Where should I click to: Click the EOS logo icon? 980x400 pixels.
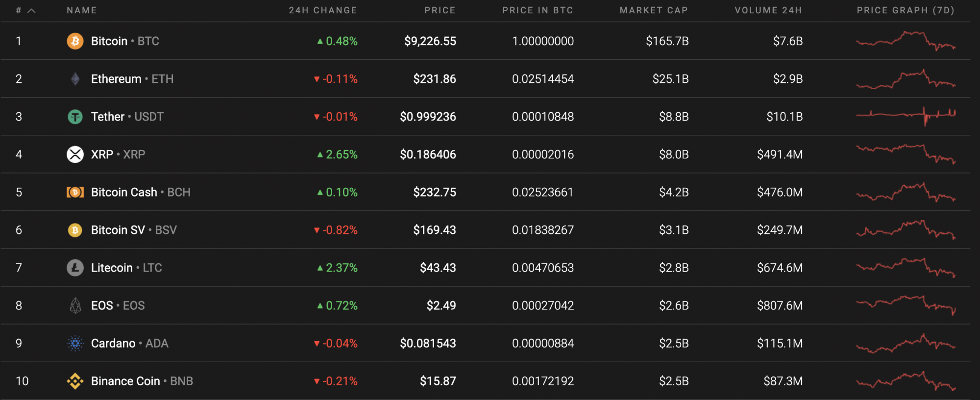click(75, 305)
